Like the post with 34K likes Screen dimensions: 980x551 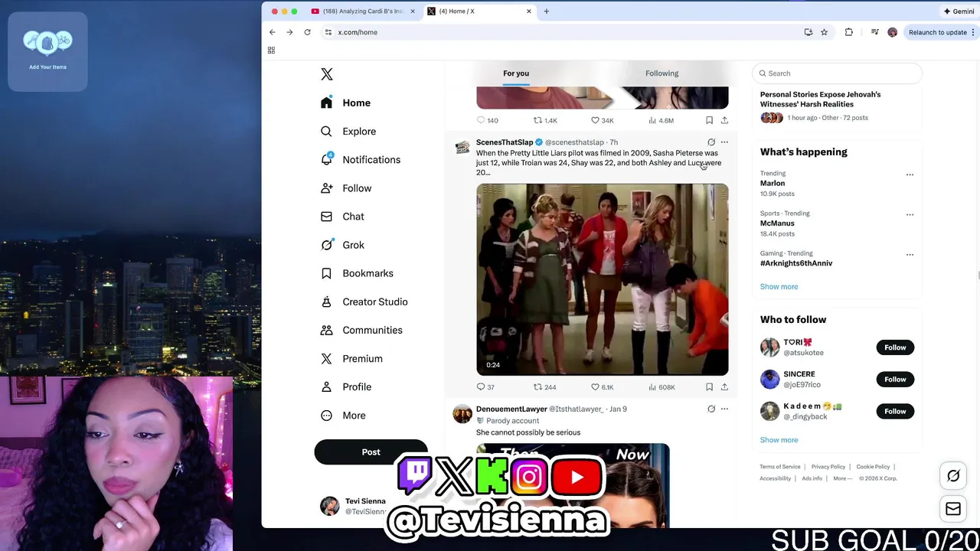pos(602,120)
